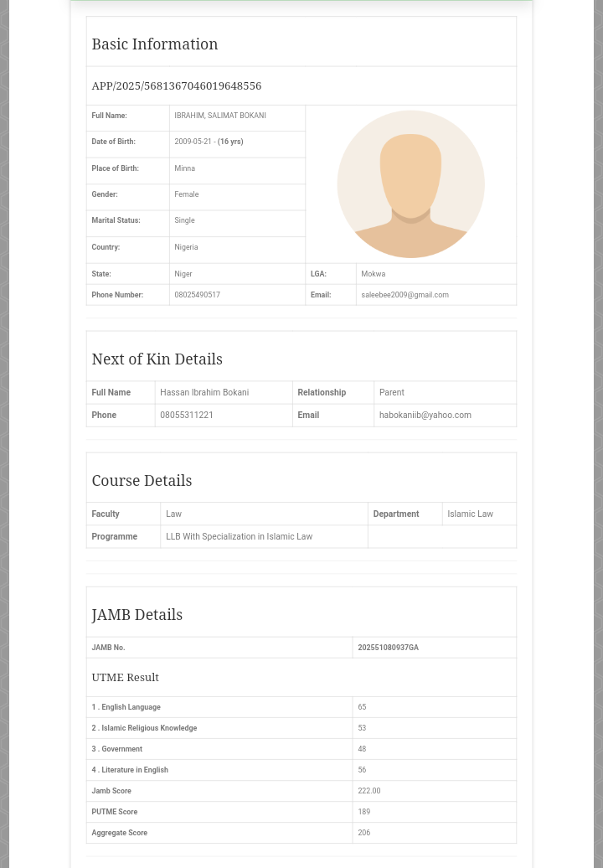Click the applicant profile avatar image
The width and height of the screenshot is (603, 868).
click(410, 183)
